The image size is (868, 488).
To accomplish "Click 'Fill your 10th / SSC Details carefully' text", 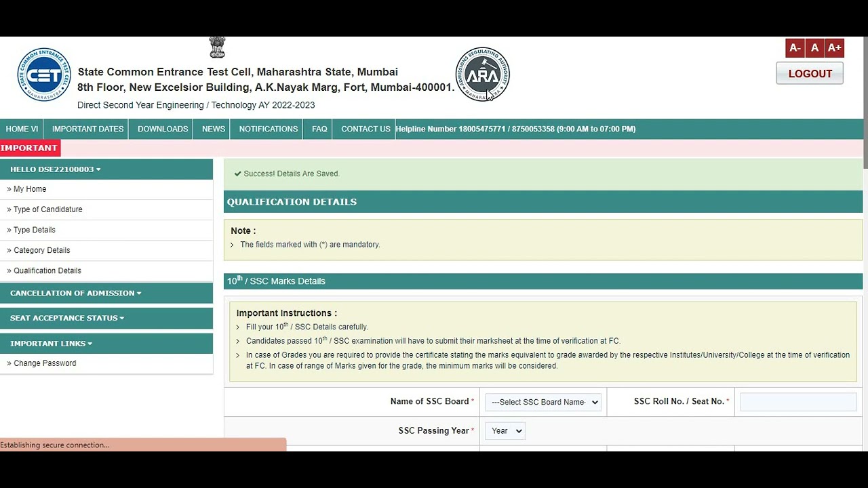I will coord(307,327).
